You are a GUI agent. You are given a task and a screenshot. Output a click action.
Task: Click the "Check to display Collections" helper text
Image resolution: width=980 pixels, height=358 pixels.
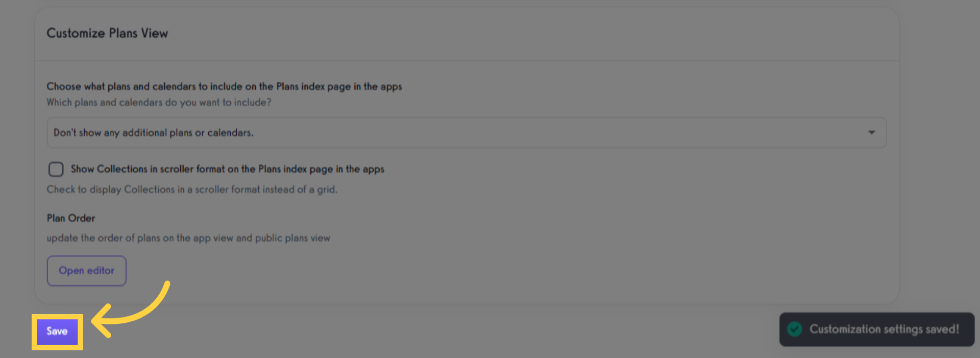pos(192,189)
